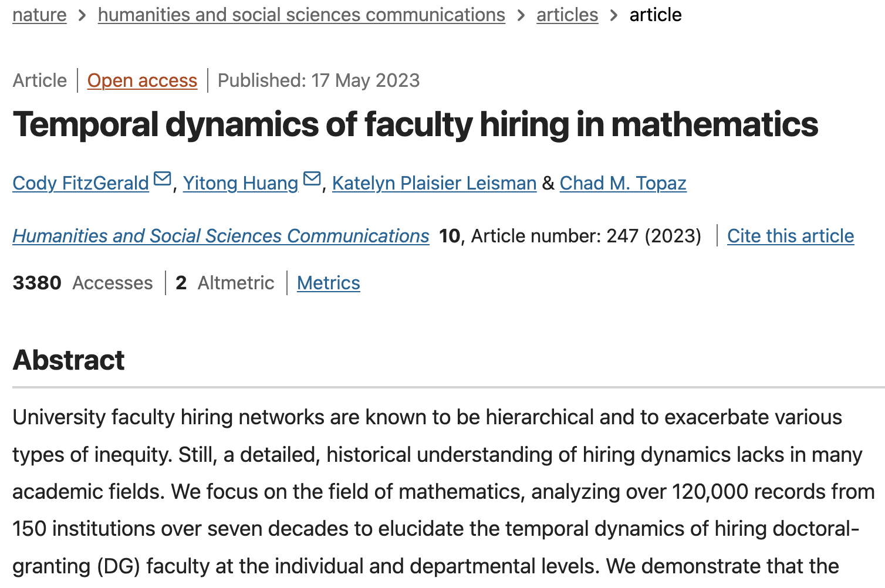This screenshot has width=885, height=588.
Task: Go to the nature breadcrumb home link
Action: coord(39,15)
